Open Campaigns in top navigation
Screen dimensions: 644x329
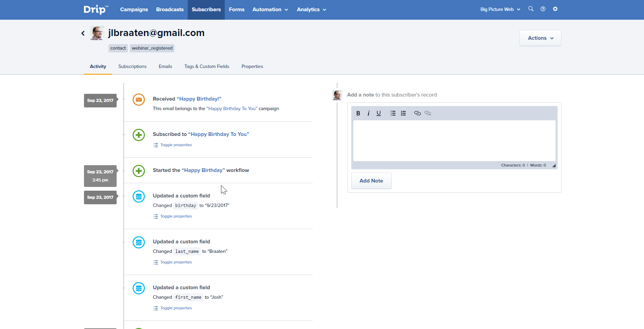pyautogui.click(x=134, y=10)
